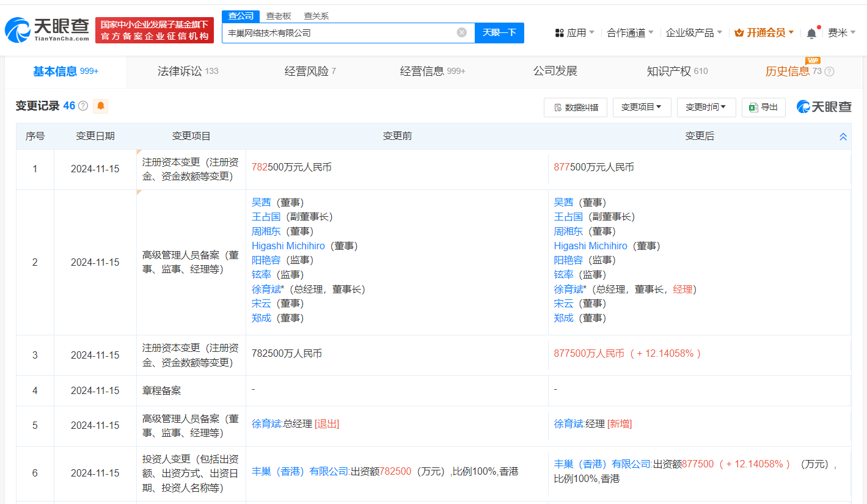
Task: Click 王占国 link in 变更前 column
Action: 266,217
